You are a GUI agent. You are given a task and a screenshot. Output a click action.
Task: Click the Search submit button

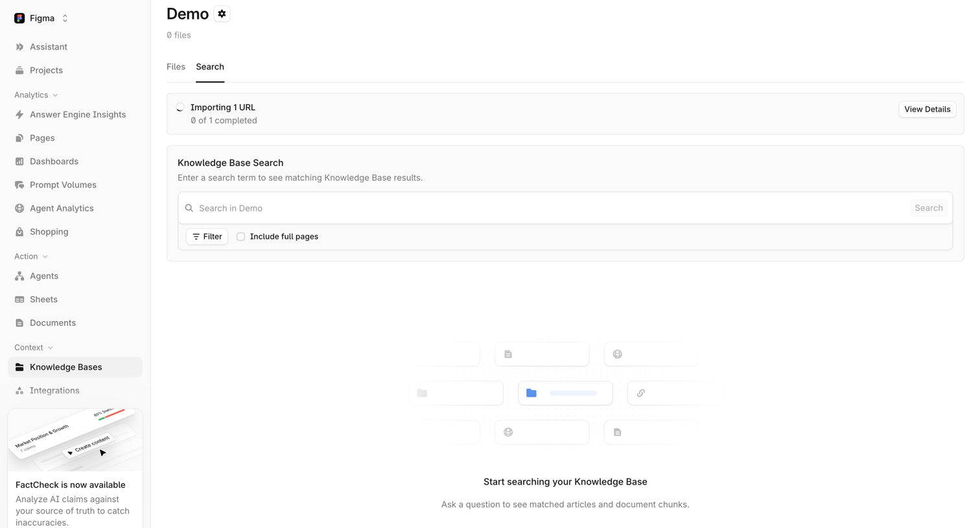(x=929, y=208)
